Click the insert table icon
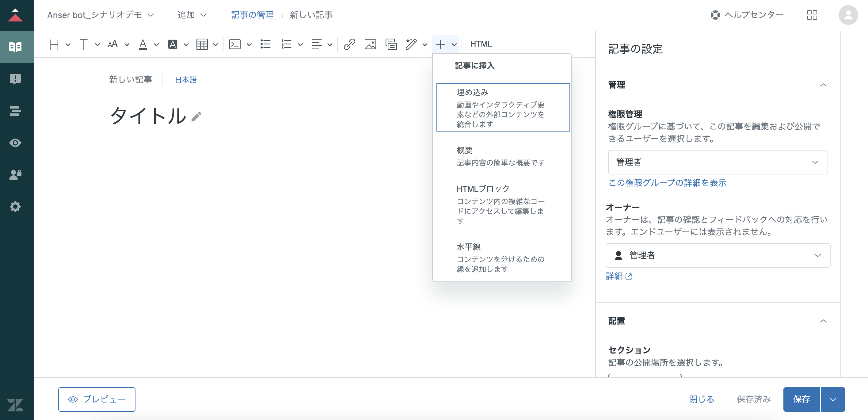The height and width of the screenshot is (420, 868). (x=202, y=44)
